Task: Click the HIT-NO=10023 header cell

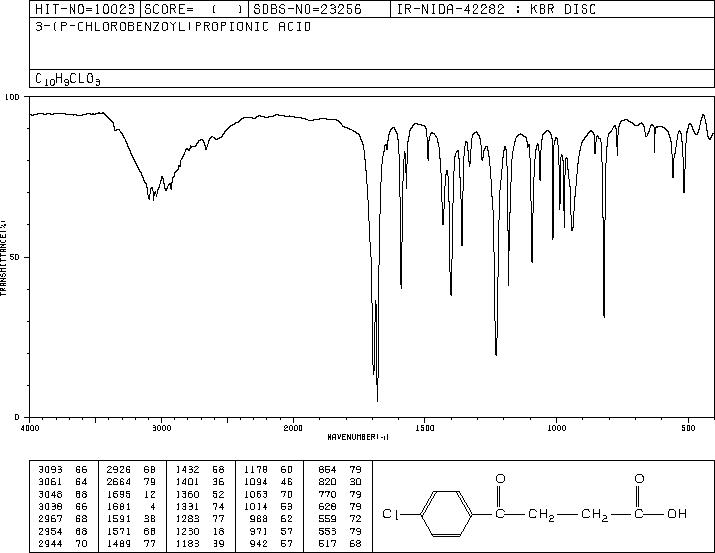Action: 85,9
